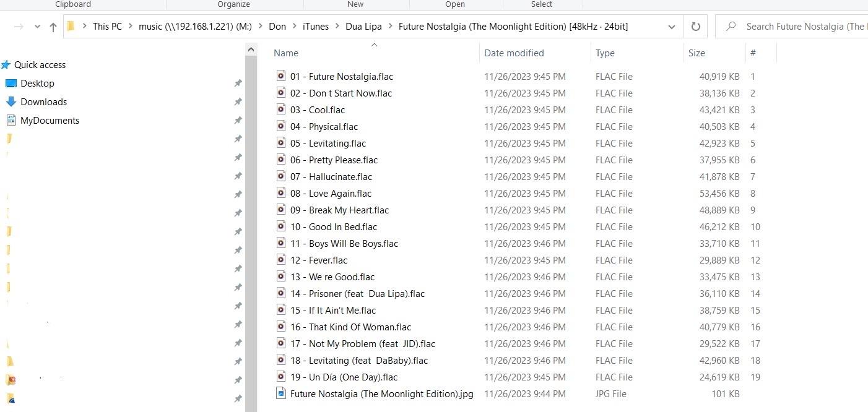
Task: Click the pin icon next to Downloads
Action: (238, 102)
